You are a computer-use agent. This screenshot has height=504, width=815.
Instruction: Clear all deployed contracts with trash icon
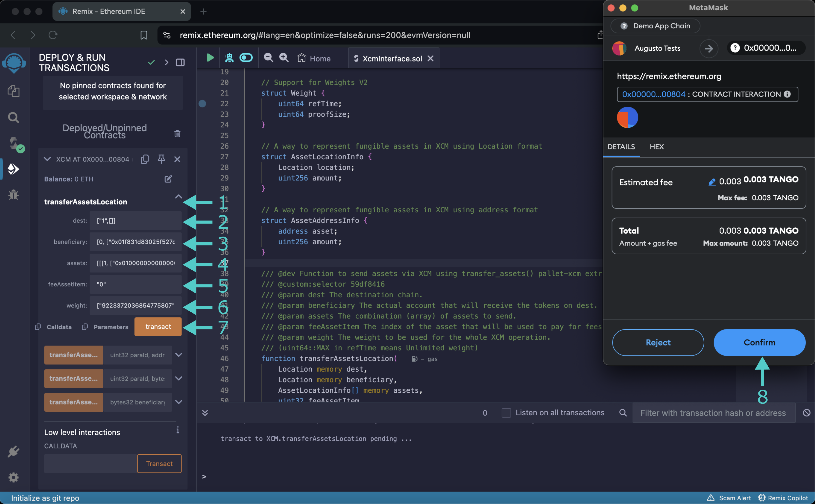point(177,133)
